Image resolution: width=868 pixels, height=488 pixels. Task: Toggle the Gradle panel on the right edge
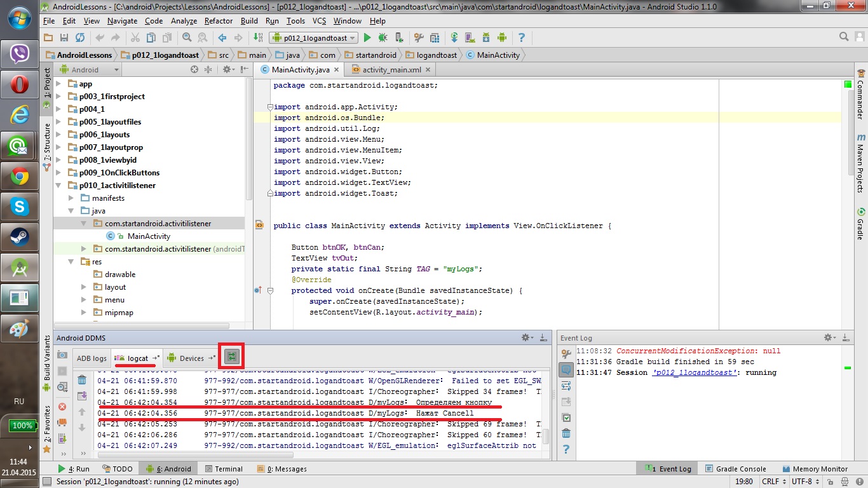(x=860, y=224)
